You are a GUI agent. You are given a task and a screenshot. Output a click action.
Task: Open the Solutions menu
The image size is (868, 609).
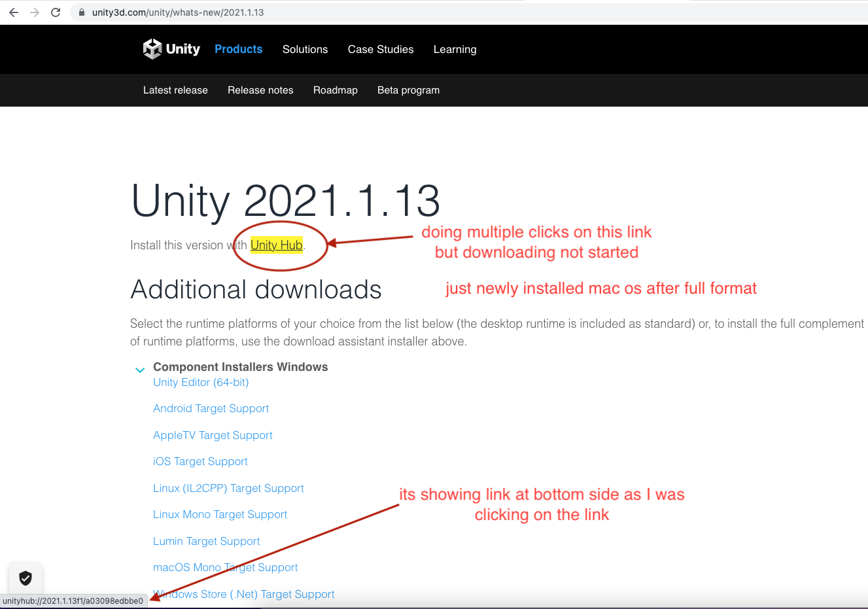[305, 49]
